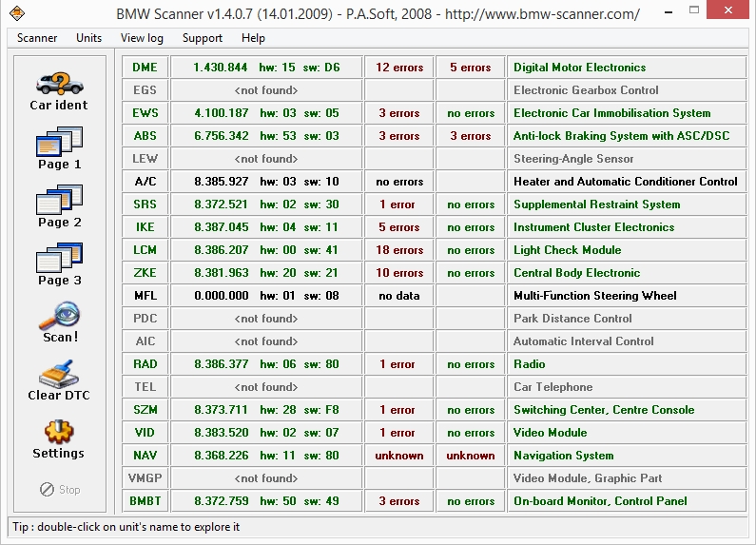Clear fault codes with Clear DTC

tap(59, 380)
